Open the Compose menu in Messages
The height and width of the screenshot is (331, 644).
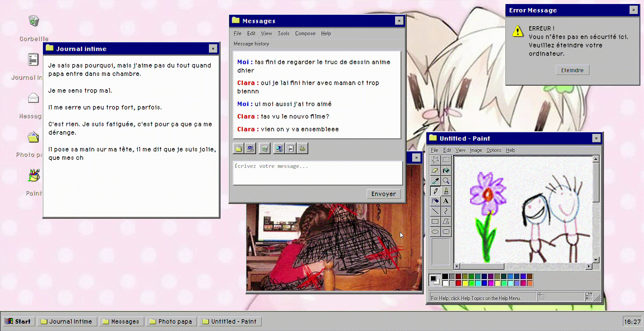pyautogui.click(x=305, y=33)
